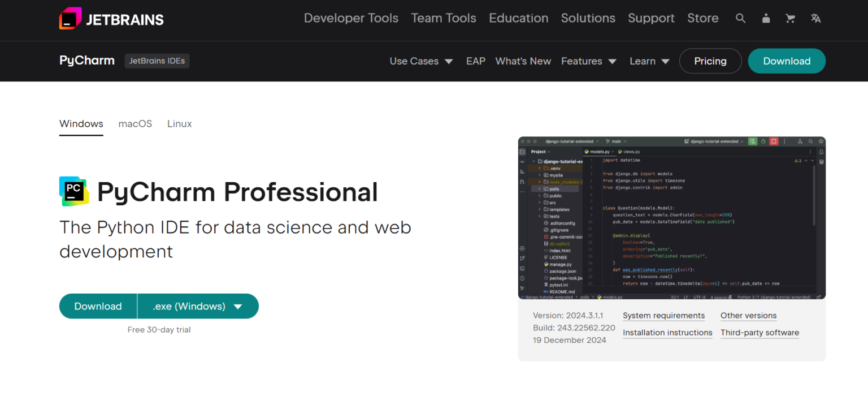
Task: Switch site language via translate icon
Action: tap(815, 18)
